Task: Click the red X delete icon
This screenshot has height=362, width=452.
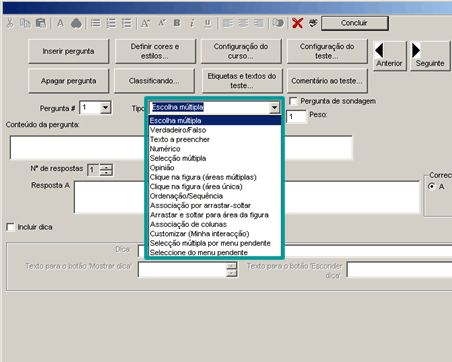Action: click(x=297, y=23)
